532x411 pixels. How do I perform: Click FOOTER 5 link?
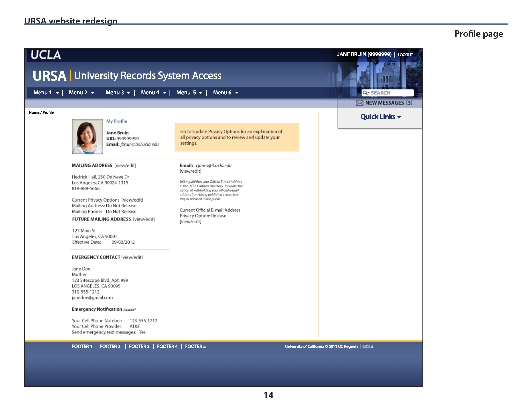click(195, 346)
